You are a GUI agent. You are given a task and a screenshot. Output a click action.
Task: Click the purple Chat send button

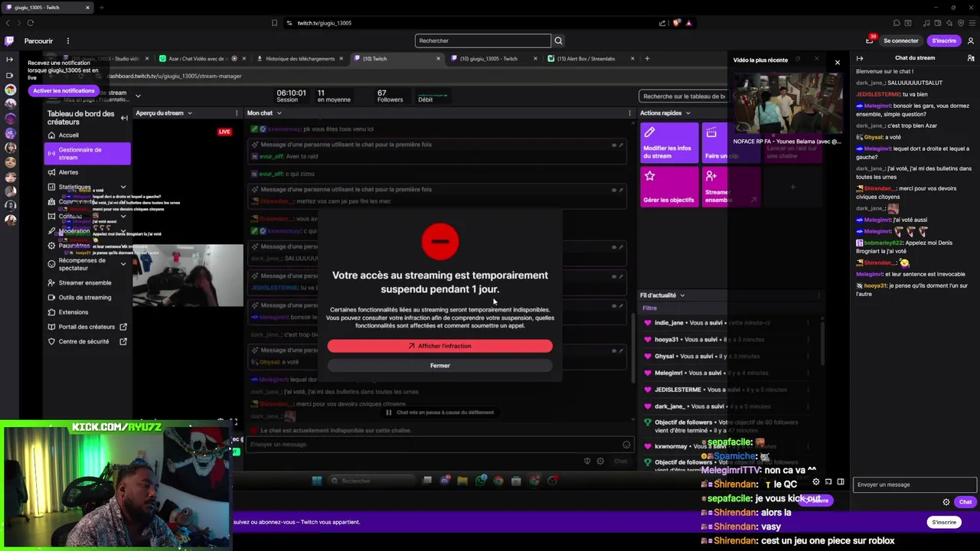pyautogui.click(x=965, y=502)
